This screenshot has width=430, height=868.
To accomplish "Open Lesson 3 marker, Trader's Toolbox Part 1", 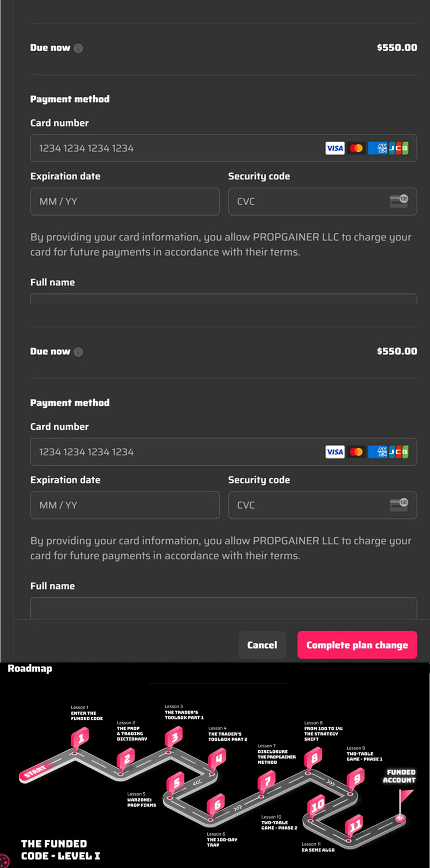I will [x=174, y=738].
